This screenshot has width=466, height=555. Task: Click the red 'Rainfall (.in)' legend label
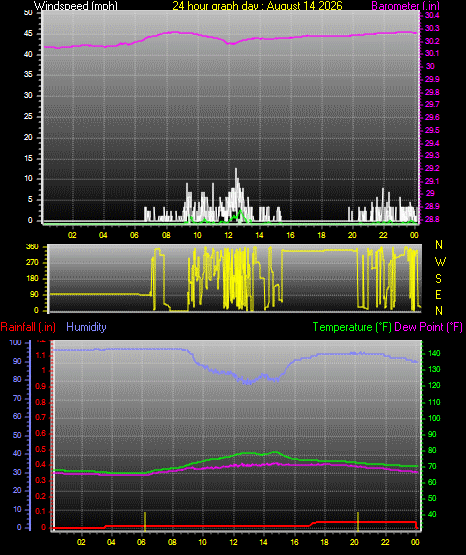click(x=28, y=327)
